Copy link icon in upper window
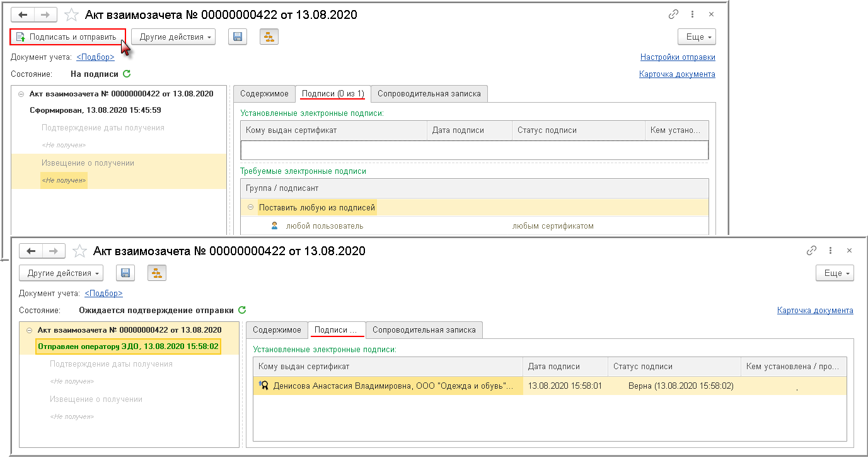This screenshot has height=458, width=868. [674, 14]
